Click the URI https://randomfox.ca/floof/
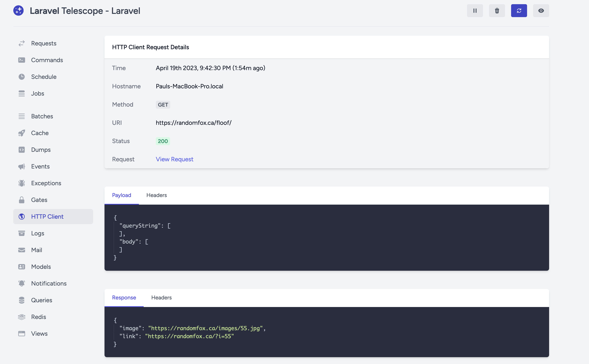 (x=194, y=123)
